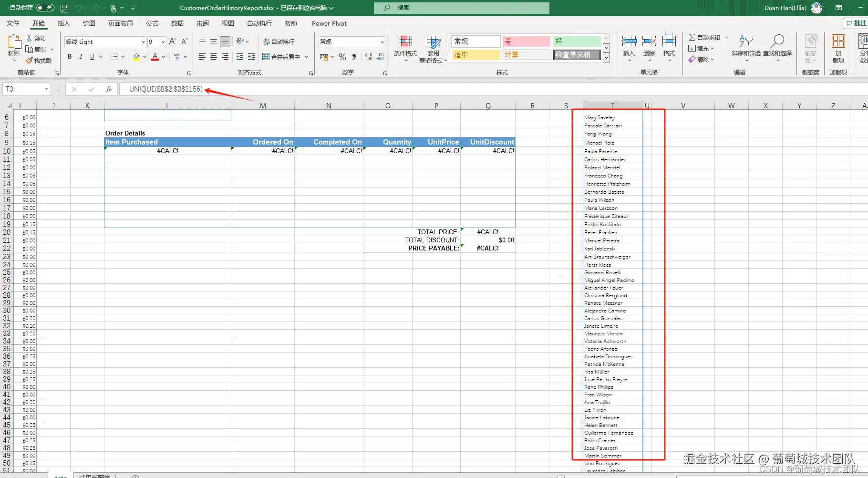Image resolution: width=868 pixels, height=478 pixels.
Task: Switch to the Page Layout (页面布局) tab
Action: pyautogui.click(x=120, y=23)
